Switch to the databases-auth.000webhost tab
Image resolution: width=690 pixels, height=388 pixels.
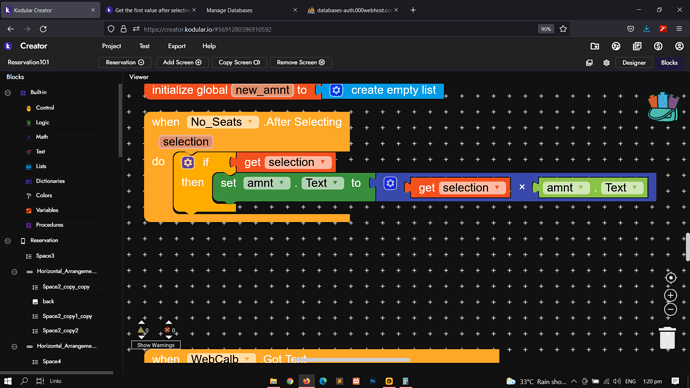(x=353, y=10)
